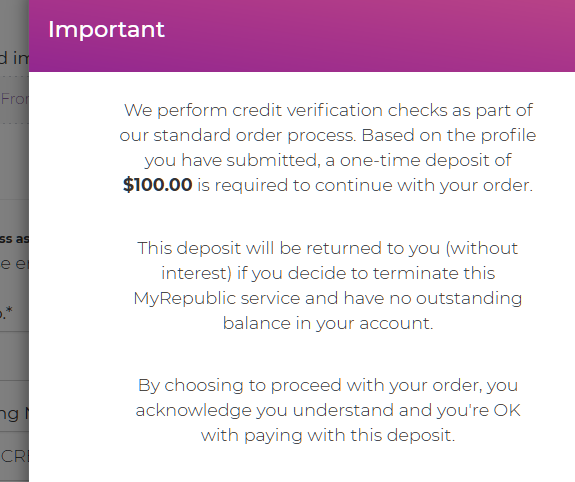Click the "credit verification checks" phrase
Screen dimensions: 575x482
(339, 110)
